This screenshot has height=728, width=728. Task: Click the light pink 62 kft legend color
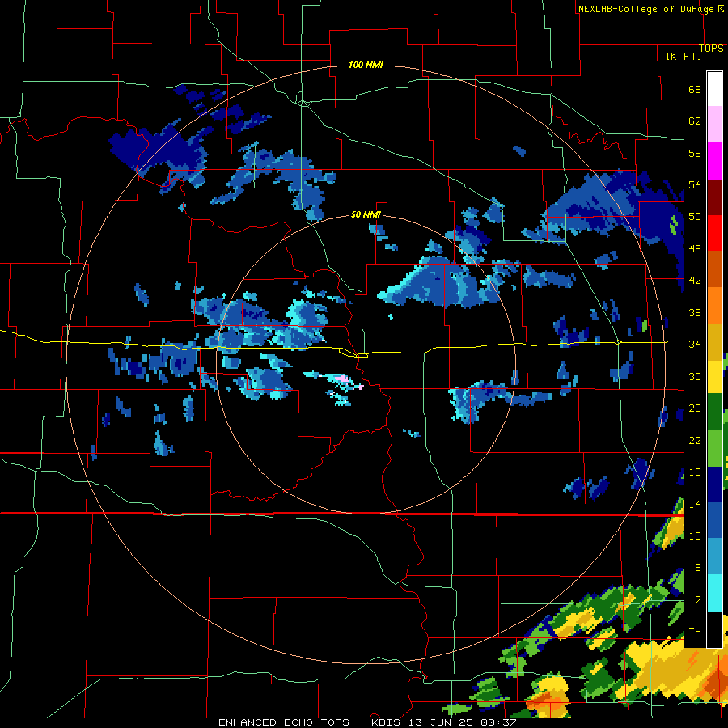click(x=714, y=125)
